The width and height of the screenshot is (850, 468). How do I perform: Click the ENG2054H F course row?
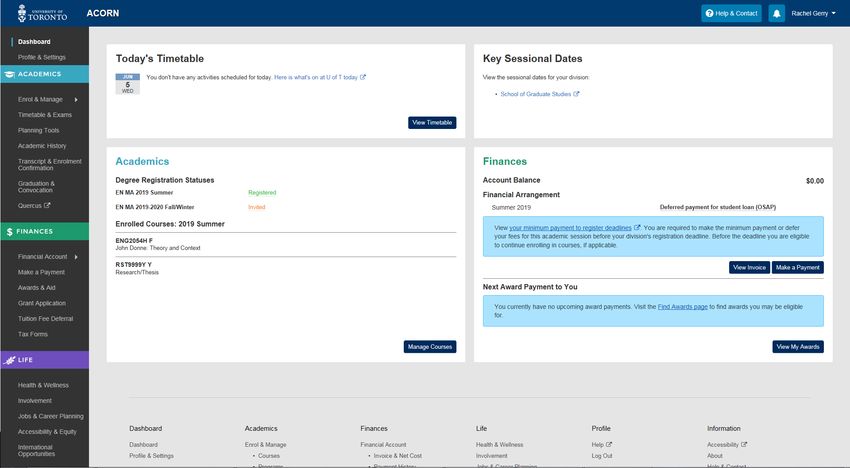coord(286,245)
